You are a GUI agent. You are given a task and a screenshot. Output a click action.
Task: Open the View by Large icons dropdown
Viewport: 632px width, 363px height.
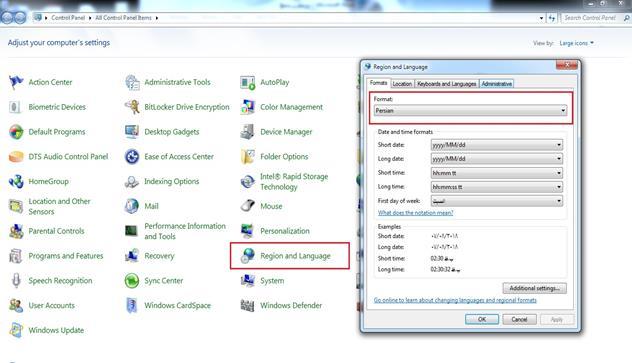[576, 43]
